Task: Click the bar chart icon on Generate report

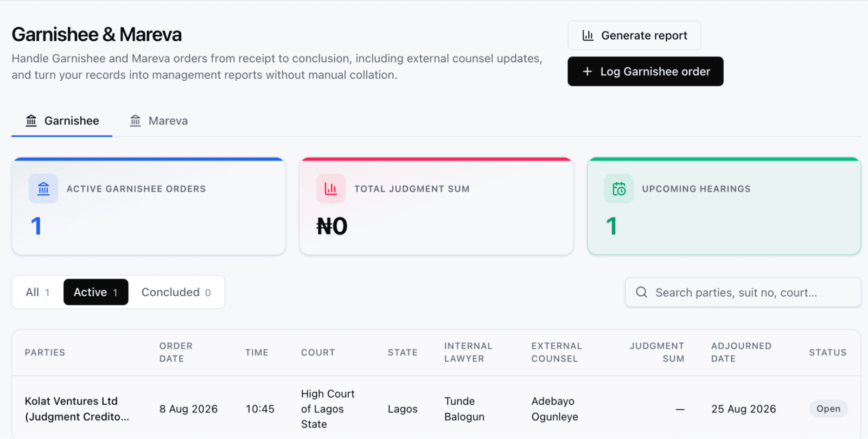Action: (588, 35)
